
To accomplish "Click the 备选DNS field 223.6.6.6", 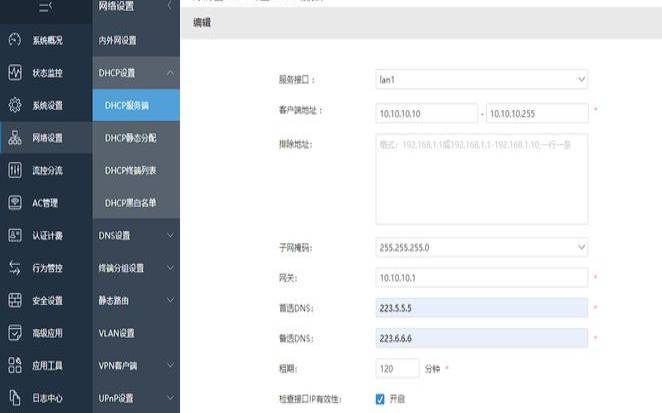I will pos(481,338).
